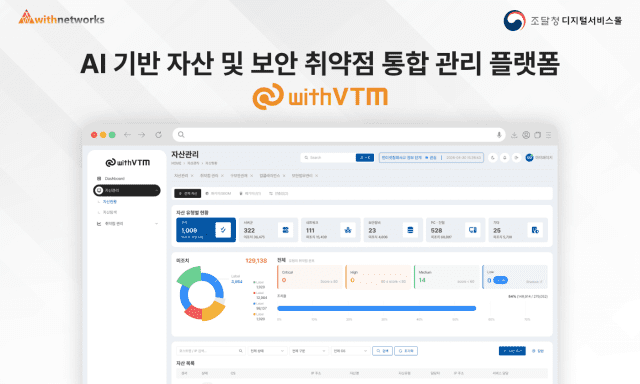Click the microphone icon in address bar

click(499, 135)
